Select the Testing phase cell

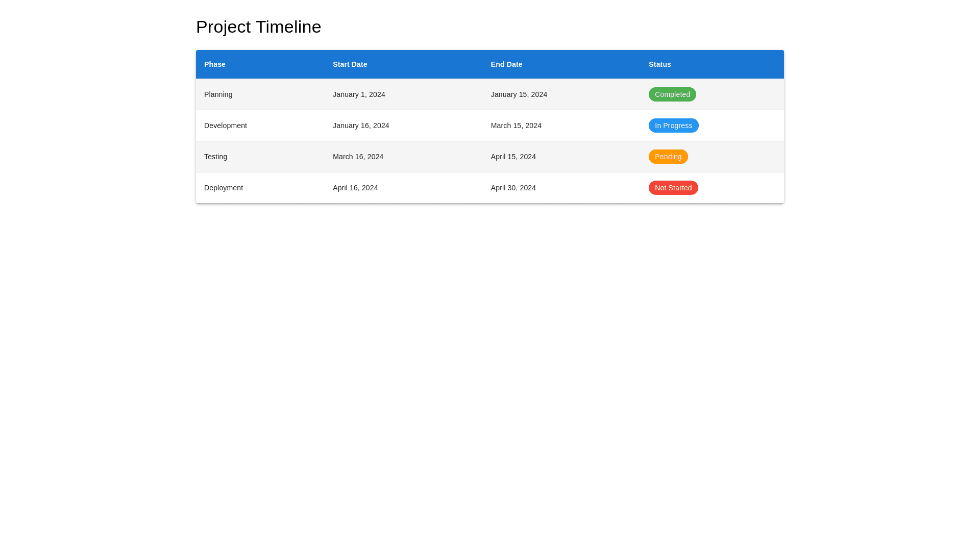click(x=215, y=157)
